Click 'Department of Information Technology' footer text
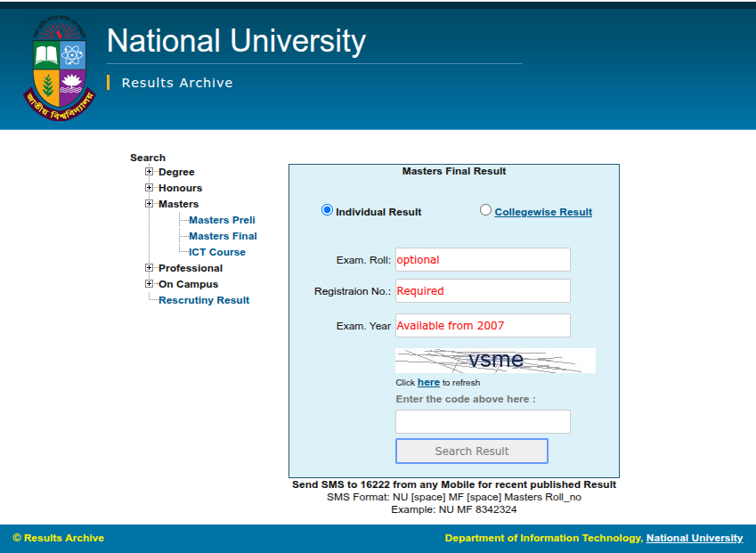Screen dimensions: 756x553 [x=544, y=538]
